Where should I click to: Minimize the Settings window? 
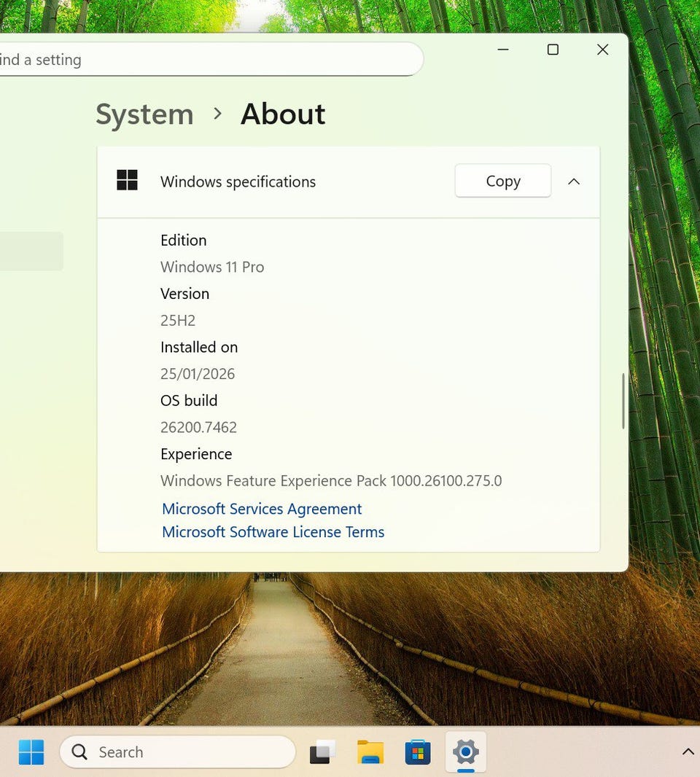pos(503,50)
